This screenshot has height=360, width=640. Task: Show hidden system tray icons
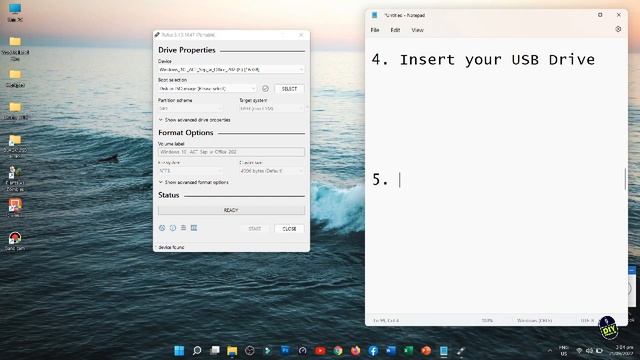point(550,351)
